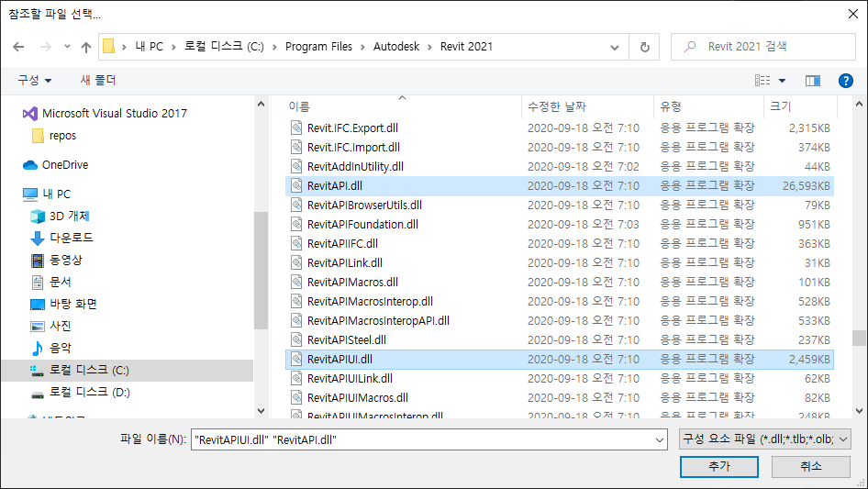868x489 pixels.
Task: Change view layout icon
Action: [x=762, y=81]
